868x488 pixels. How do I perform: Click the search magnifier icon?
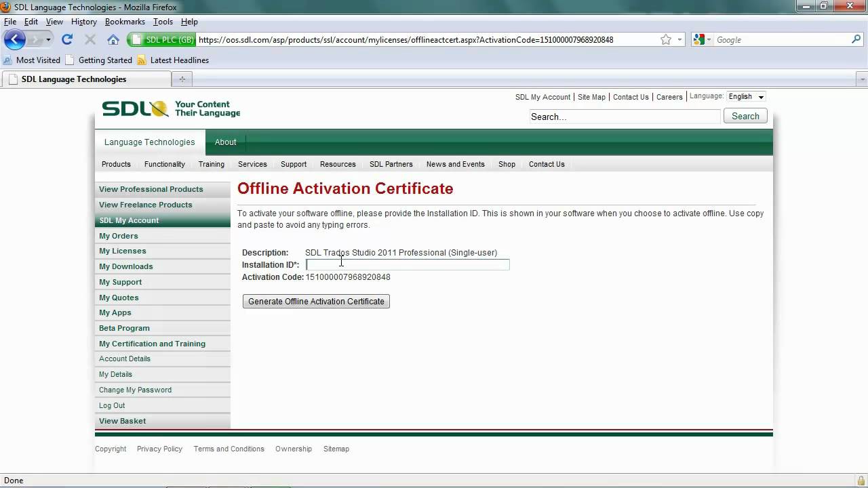(856, 40)
